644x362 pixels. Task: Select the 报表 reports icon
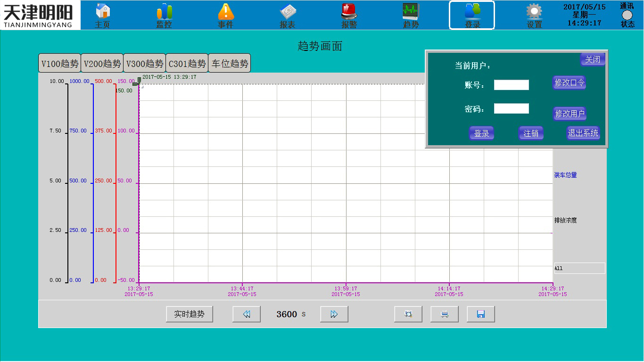[x=287, y=14]
